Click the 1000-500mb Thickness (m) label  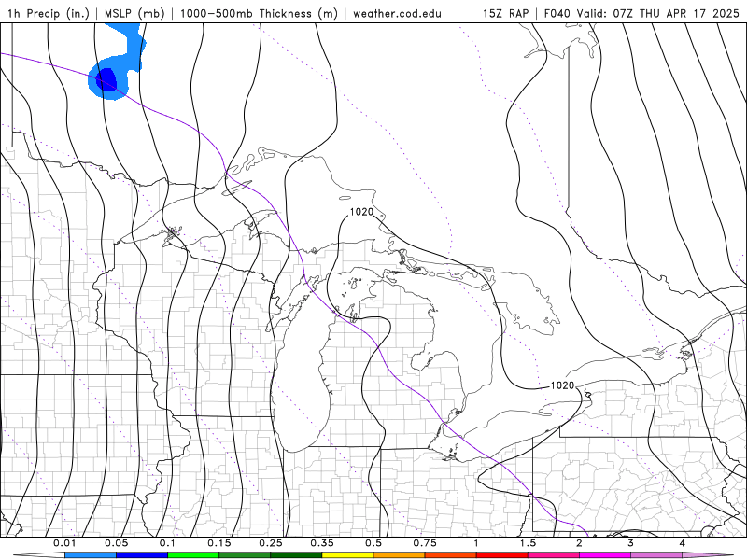(259, 13)
